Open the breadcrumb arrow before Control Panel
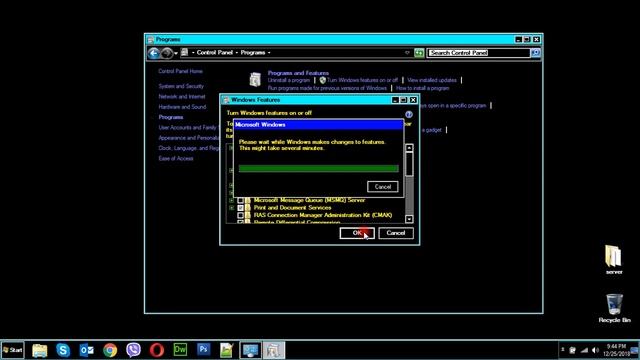Viewport: 640px width, 360px height. tap(193, 53)
